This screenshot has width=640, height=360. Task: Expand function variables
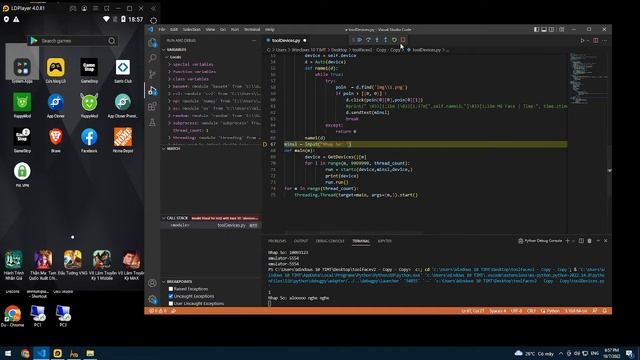[x=194, y=72]
